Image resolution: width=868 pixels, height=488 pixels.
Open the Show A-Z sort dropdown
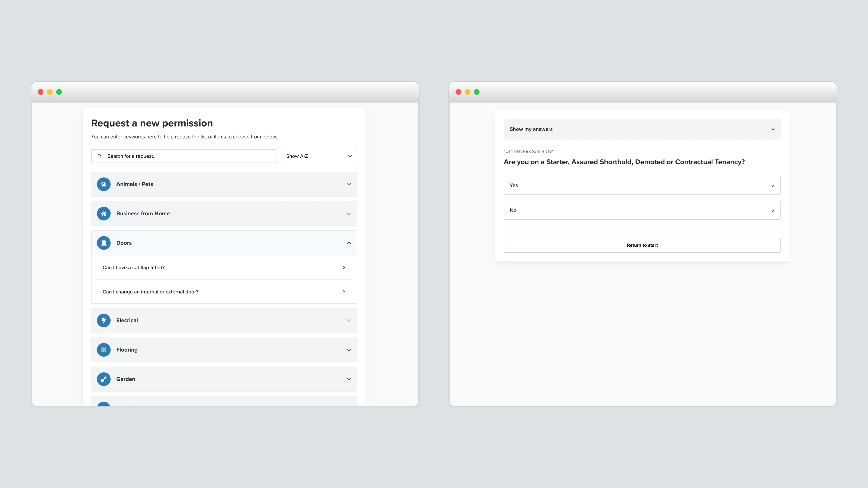[x=319, y=156]
